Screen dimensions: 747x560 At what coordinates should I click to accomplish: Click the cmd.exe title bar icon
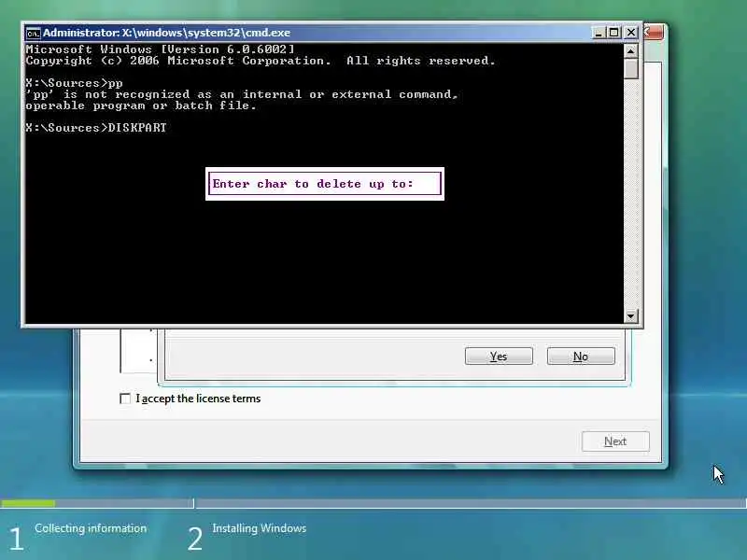point(33,33)
